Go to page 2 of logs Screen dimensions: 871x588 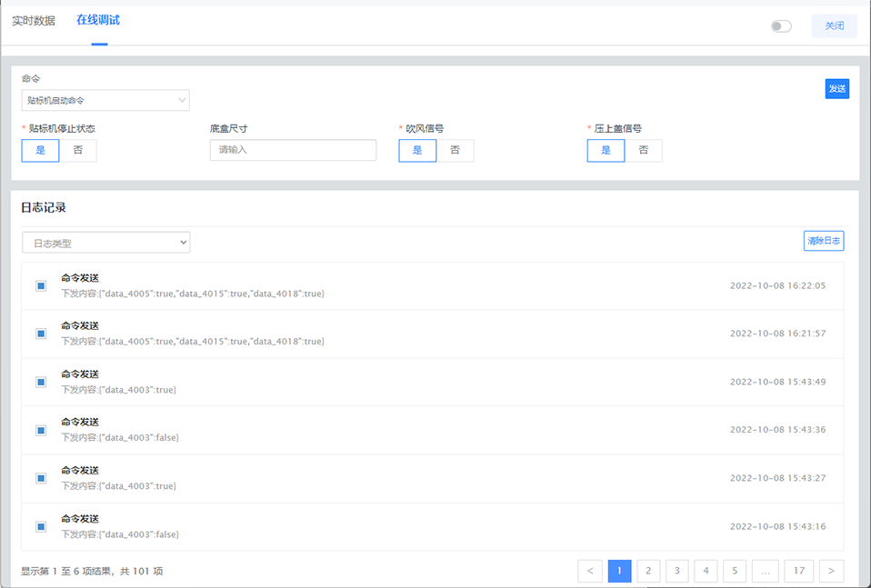pyautogui.click(x=648, y=571)
